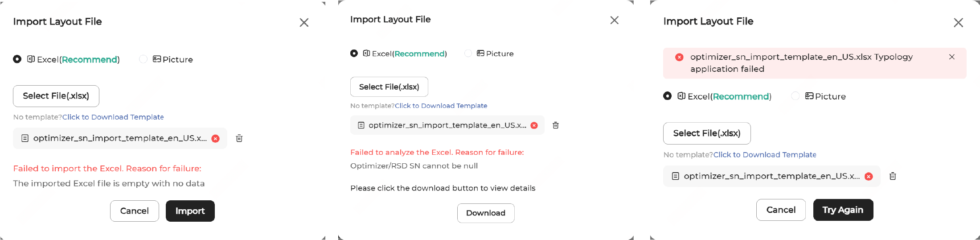Click red error icon on file in Import-button dialog
Screen dimensions: 980x240
tap(216, 139)
